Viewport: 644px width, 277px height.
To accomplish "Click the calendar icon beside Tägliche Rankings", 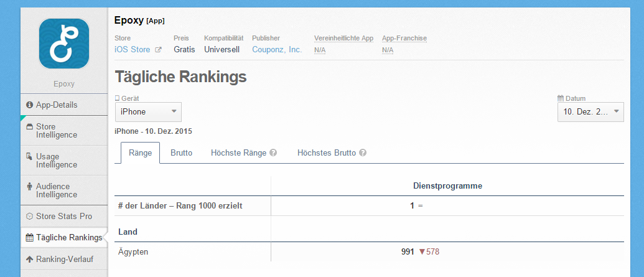I will tap(30, 238).
